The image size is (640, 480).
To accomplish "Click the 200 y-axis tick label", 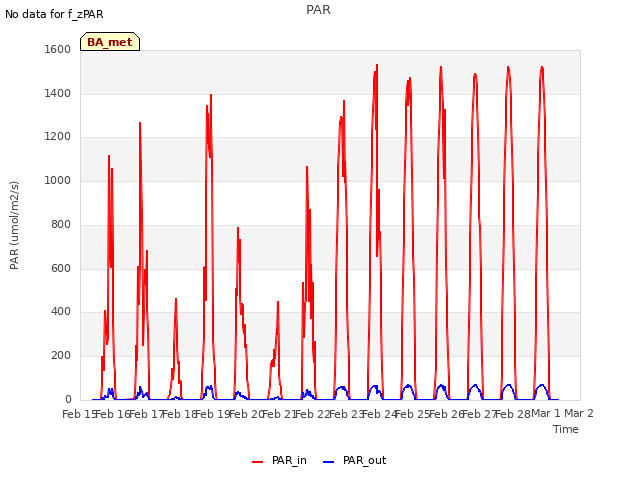I will pyautogui.click(x=61, y=356).
